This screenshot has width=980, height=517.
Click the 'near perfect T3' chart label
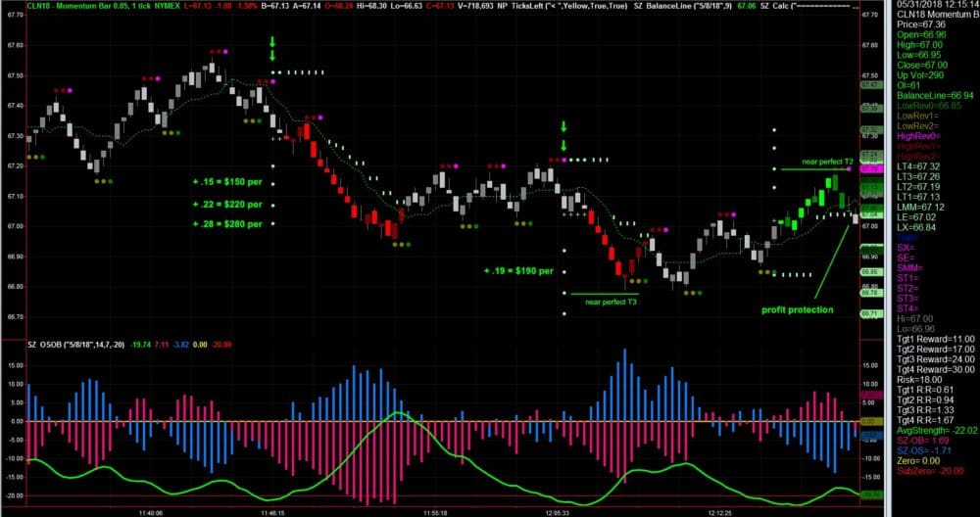[612, 303]
